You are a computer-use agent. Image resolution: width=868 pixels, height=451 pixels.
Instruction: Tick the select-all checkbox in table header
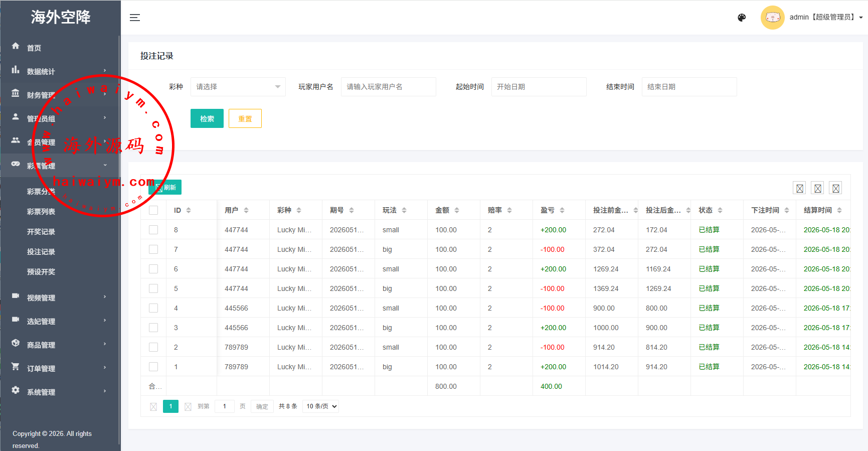[153, 210]
